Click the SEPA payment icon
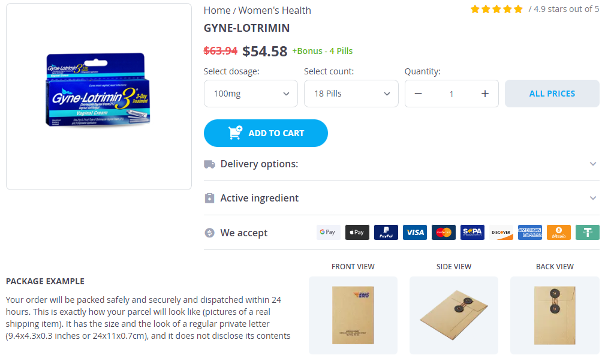The height and width of the screenshot is (364, 608). 472,233
